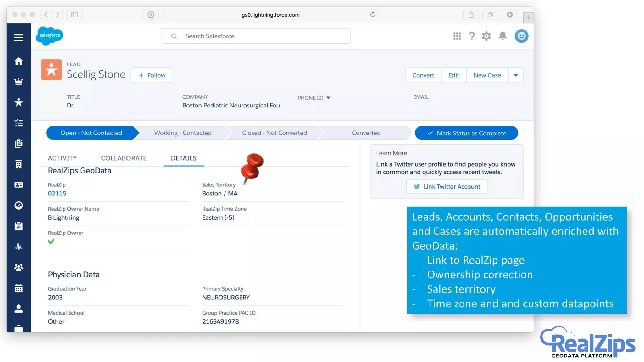Click the Follow button

[x=152, y=75]
